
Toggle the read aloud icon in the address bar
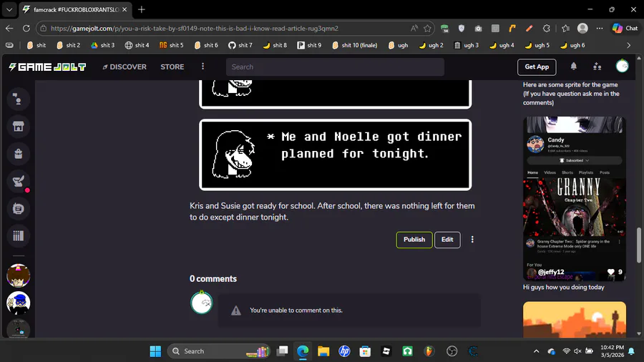pos(414,29)
